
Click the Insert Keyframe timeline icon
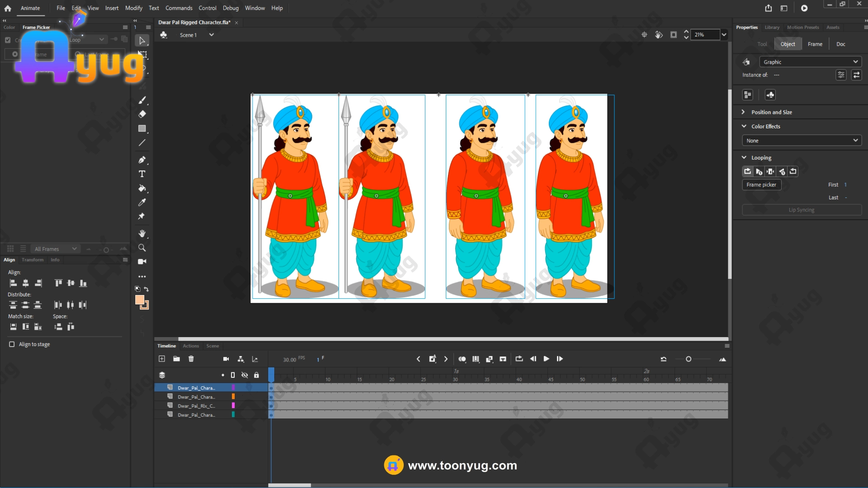click(x=433, y=359)
